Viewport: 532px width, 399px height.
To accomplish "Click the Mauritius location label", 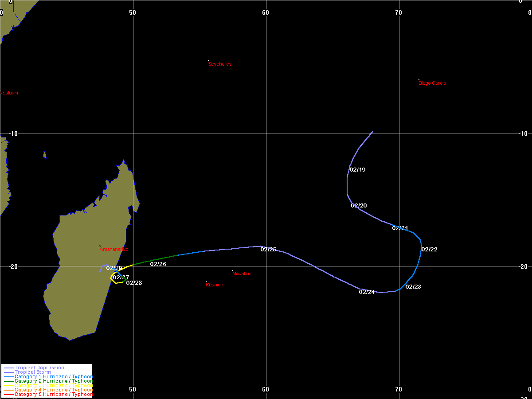I will tap(242, 274).
